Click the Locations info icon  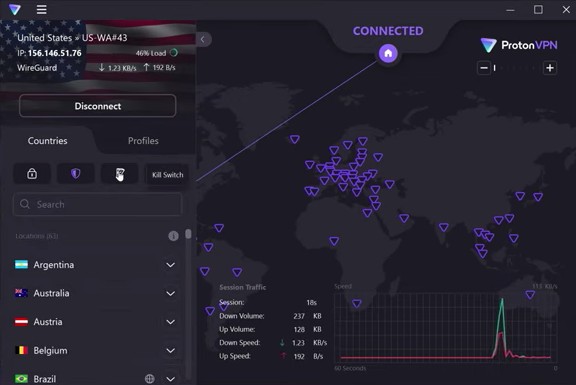[x=173, y=236]
